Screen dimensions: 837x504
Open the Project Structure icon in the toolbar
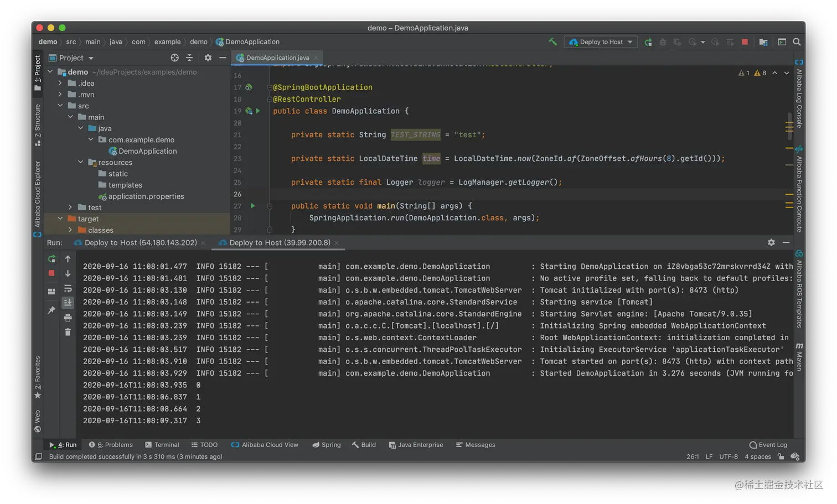(x=763, y=42)
